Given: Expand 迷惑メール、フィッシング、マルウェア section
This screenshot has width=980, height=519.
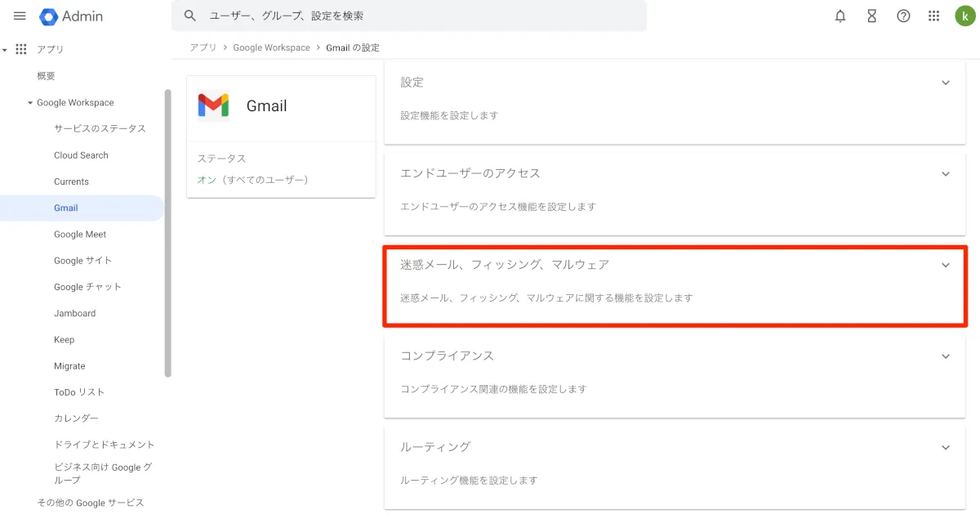Looking at the screenshot, I should (x=946, y=265).
